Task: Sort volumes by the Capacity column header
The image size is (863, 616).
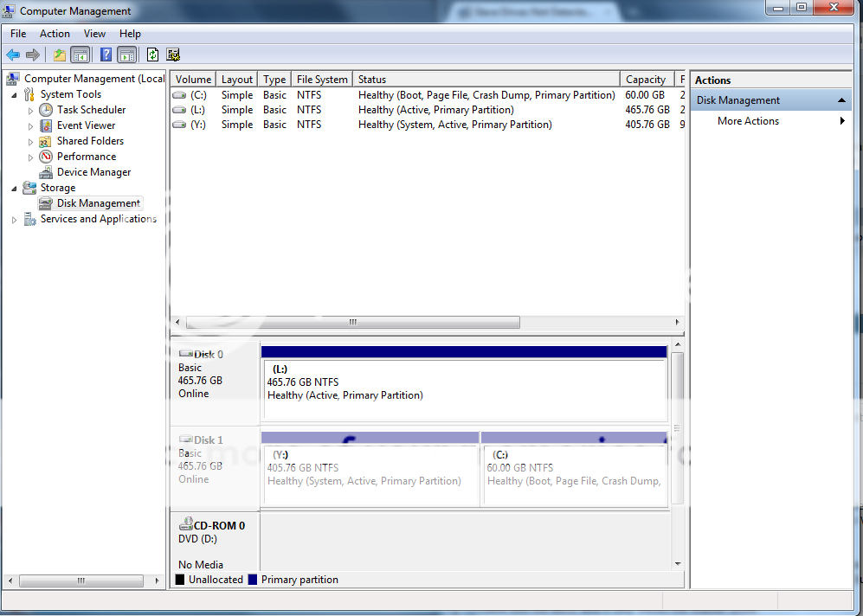Action: 646,80
